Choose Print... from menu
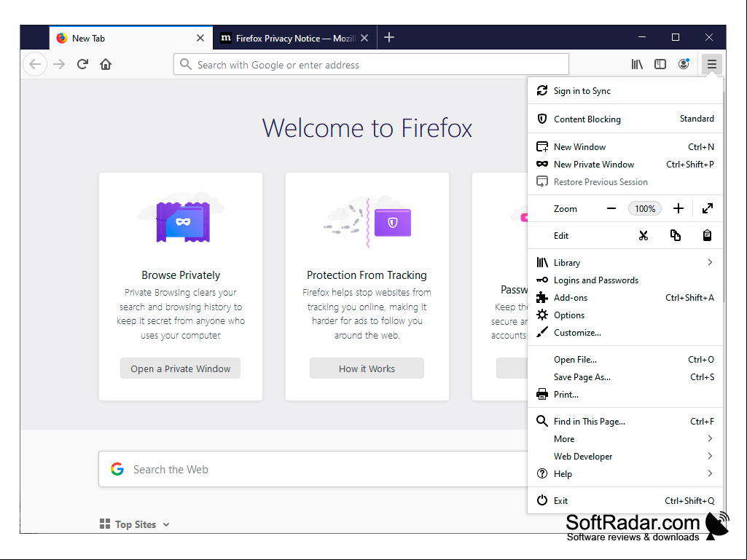The height and width of the screenshot is (560, 747). coord(625,395)
